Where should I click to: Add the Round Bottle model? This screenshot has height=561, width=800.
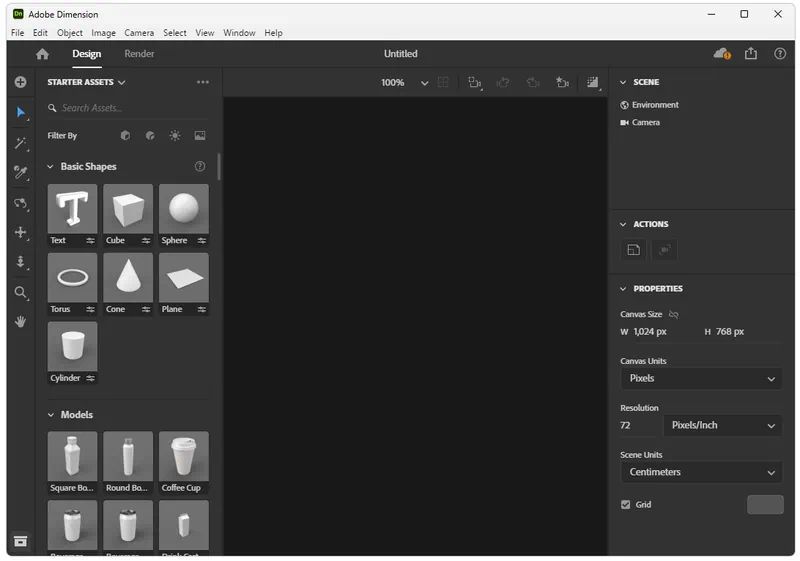point(128,456)
